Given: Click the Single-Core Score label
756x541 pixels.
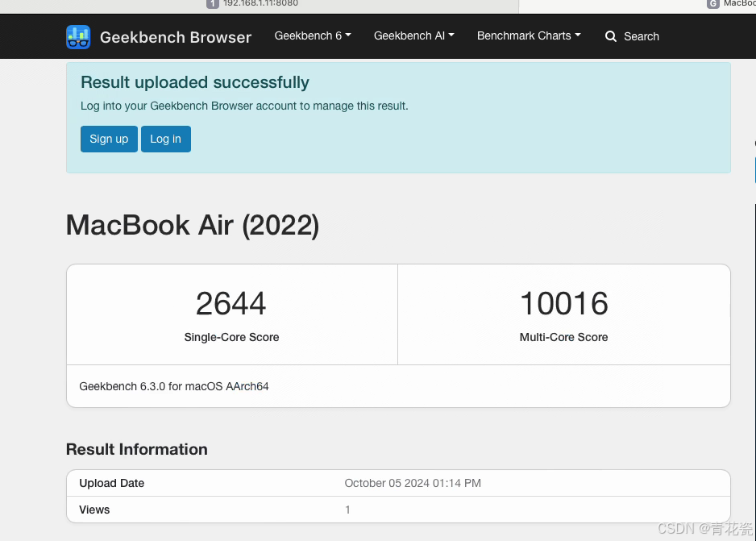Looking at the screenshot, I should pos(231,337).
